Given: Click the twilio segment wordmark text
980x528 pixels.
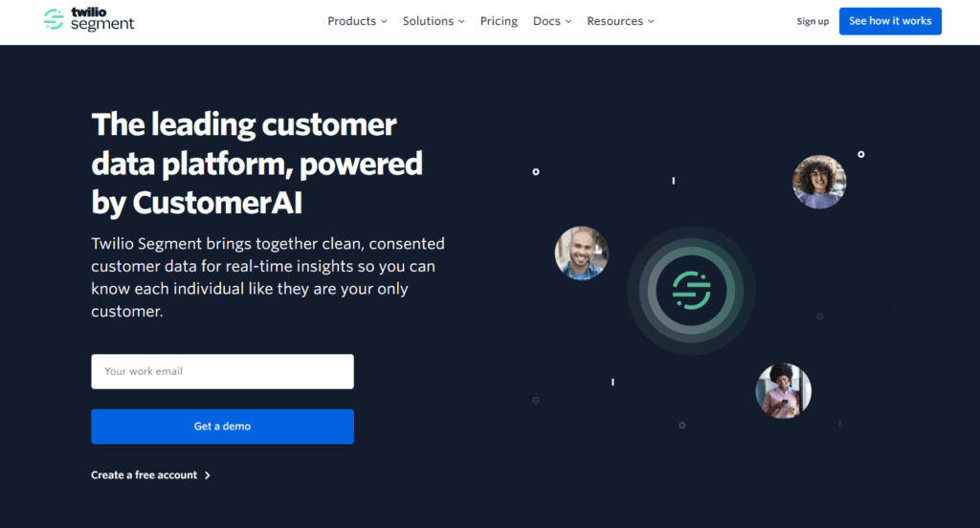Looking at the screenshot, I should click(x=102, y=19).
